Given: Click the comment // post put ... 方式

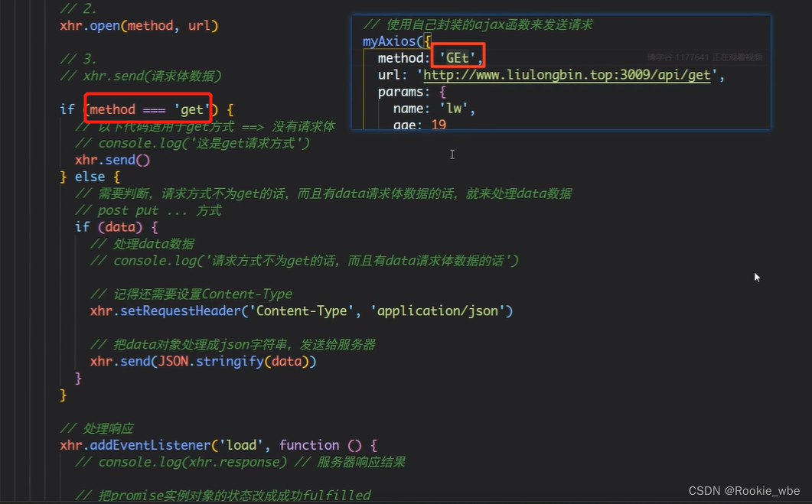Looking at the screenshot, I should pyautogui.click(x=148, y=210).
